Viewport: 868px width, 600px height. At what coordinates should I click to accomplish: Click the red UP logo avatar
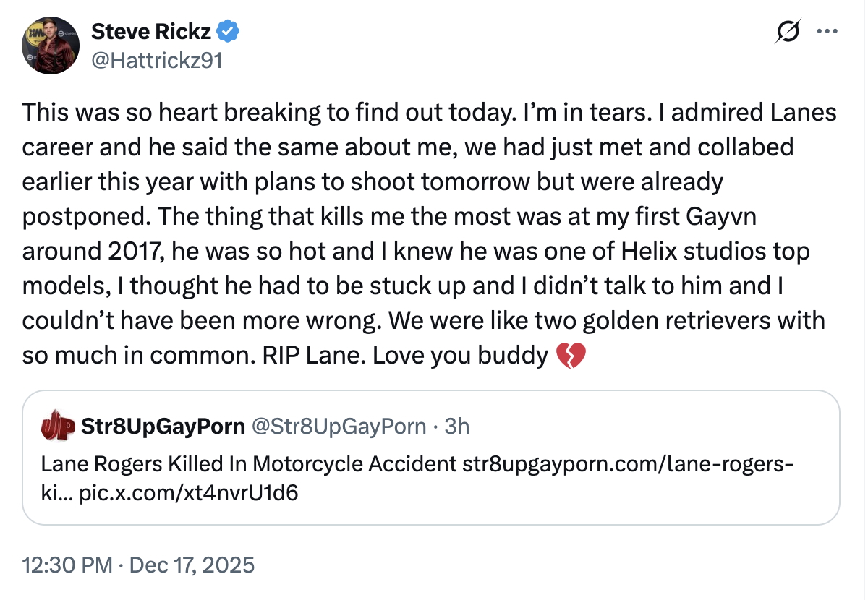click(x=58, y=426)
